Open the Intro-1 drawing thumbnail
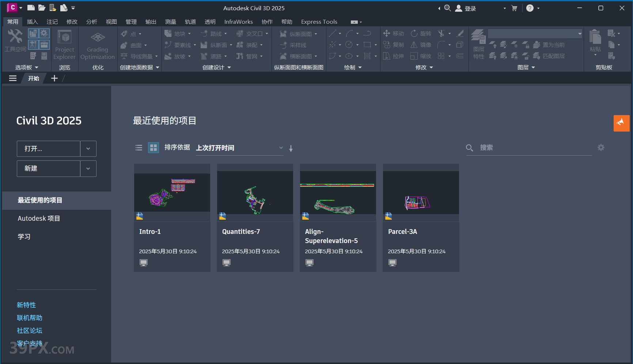The image size is (633, 364). click(172, 193)
